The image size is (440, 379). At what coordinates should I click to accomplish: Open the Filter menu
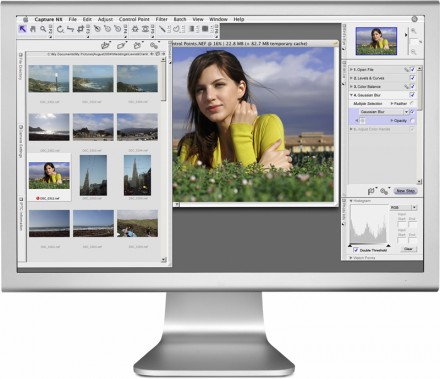coord(161,19)
